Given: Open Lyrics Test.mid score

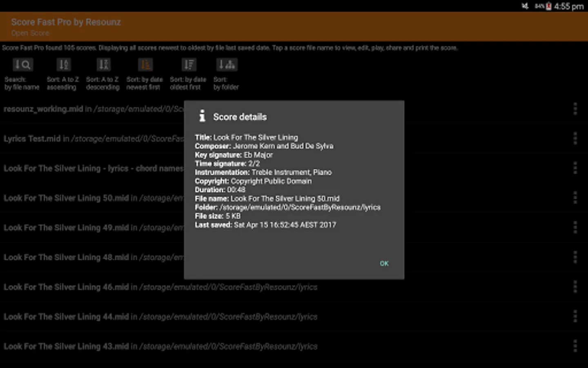Looking at the screenshot, I should point(94,139).
